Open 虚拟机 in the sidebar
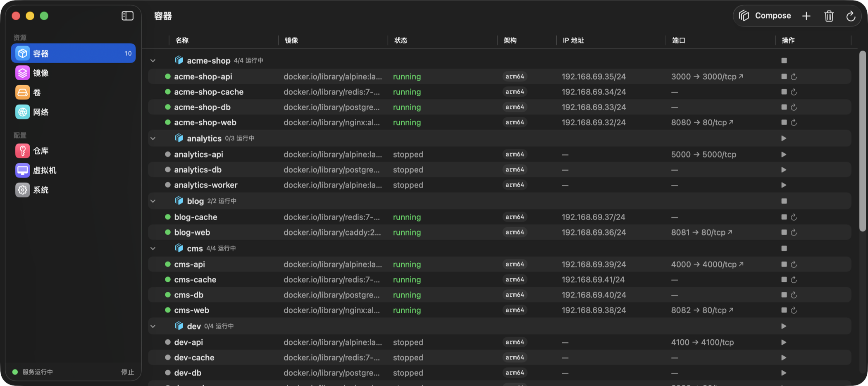 (73, 170)
